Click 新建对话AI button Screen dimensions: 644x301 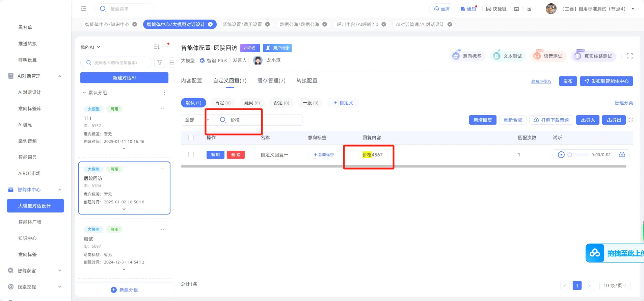(124, 78)
